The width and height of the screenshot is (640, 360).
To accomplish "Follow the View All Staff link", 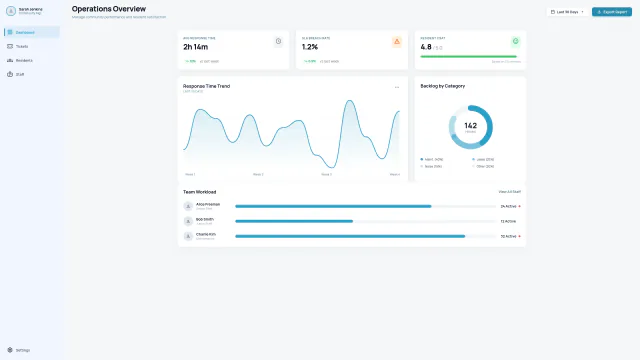I will [x=509, y=192].
